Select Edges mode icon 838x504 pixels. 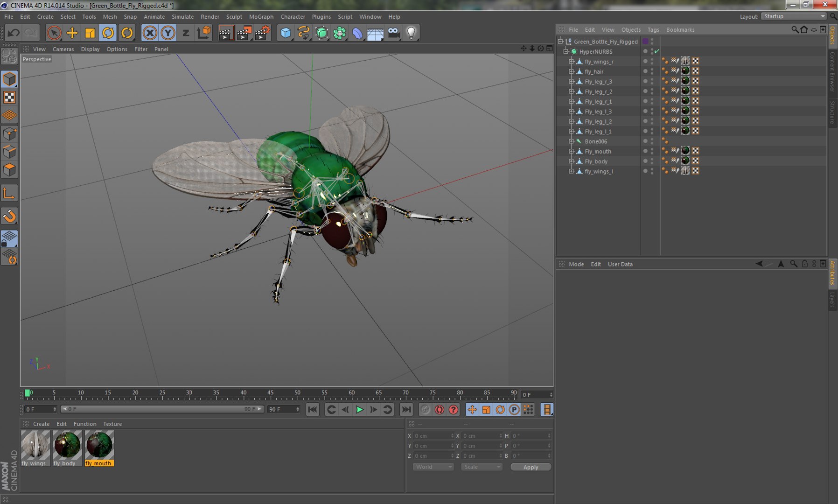[x=9, y=152]
